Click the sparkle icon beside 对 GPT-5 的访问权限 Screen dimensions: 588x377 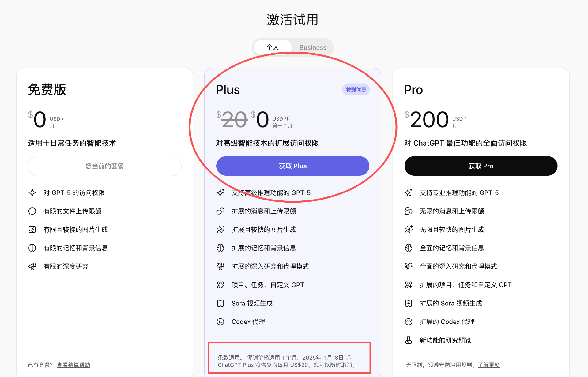pyautogui.click(x=32, y=193)
